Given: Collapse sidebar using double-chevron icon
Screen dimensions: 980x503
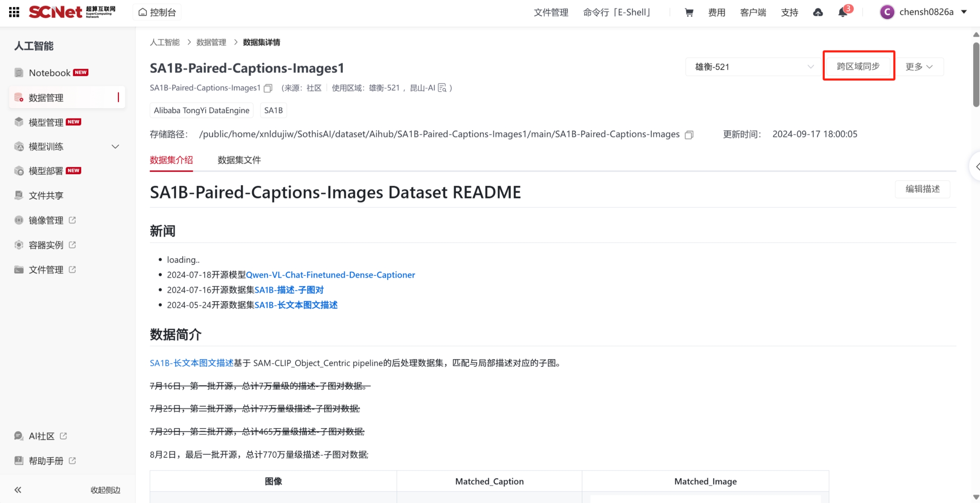Looking at the screenshot, I should coord(18,490).
